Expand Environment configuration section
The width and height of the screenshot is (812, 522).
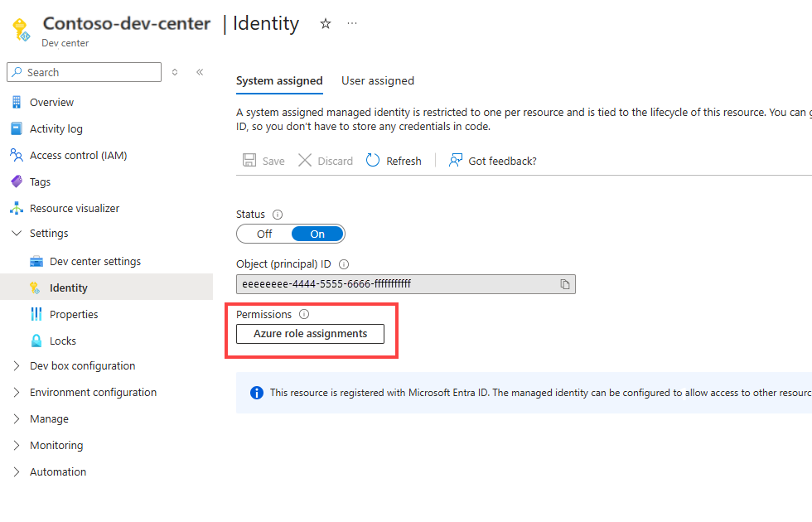click(17, 392)
